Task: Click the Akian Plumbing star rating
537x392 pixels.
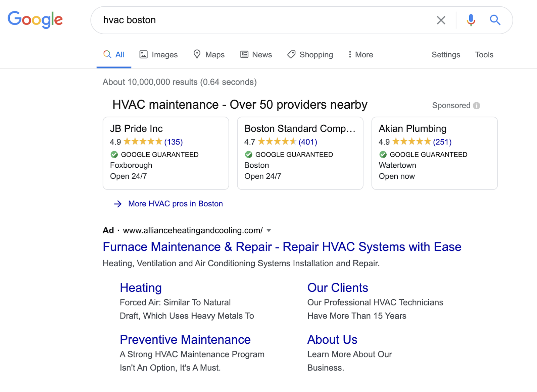Action: tap(411, 142)
